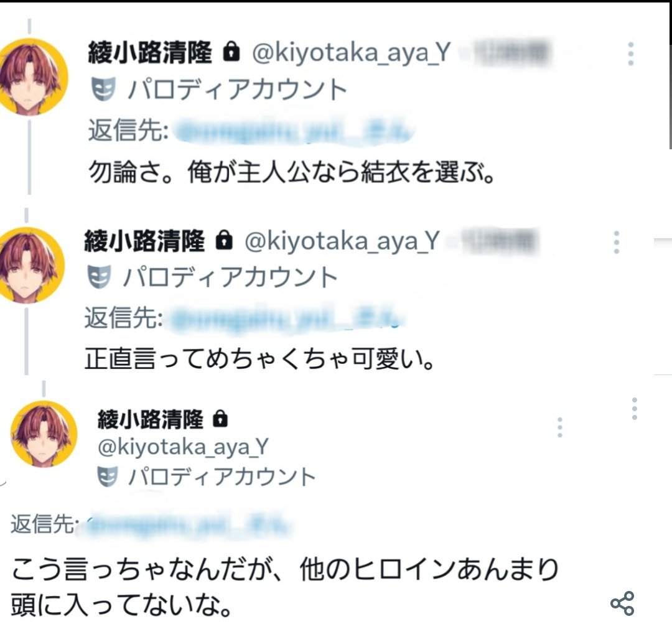The image size is (672, 637).
Task: Open the profile avatar of the top tweet
Action: [x=30, y=77]
